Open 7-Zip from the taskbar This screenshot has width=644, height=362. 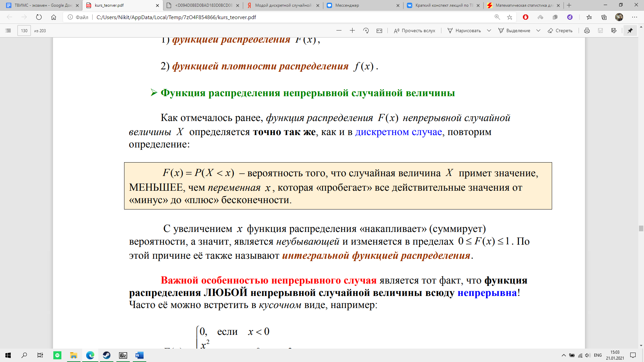123,355
